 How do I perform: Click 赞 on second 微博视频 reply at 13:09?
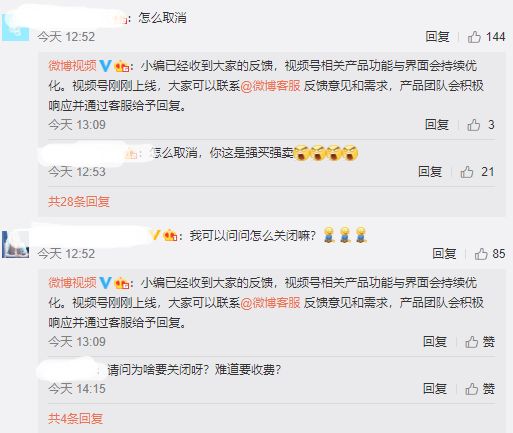[x=480, y=342]
